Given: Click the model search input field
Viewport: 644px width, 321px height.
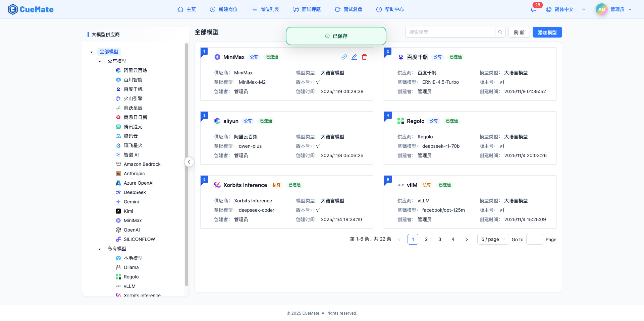Looking at the screenshot, I should 449,32.
